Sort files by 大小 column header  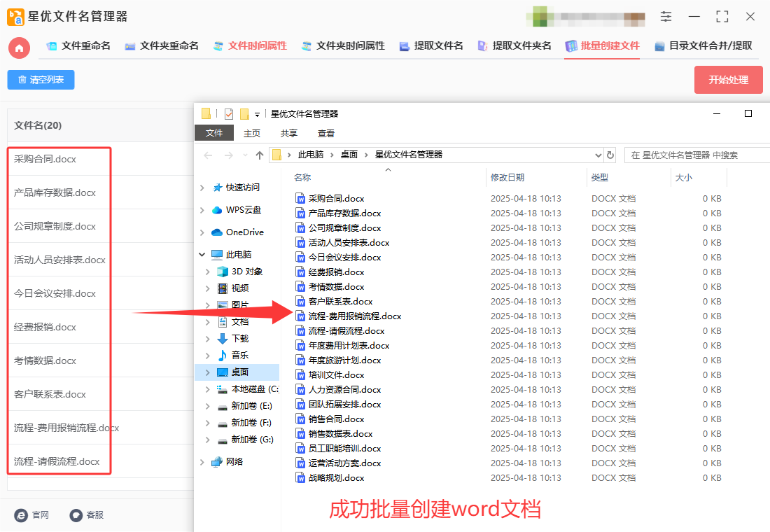coord(684,177)
